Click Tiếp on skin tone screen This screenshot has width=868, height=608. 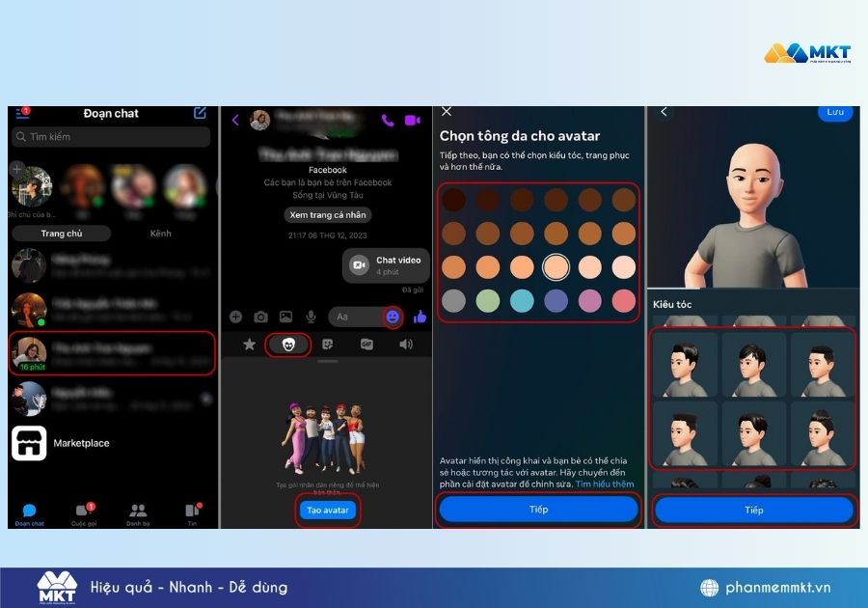coord(538,510)
